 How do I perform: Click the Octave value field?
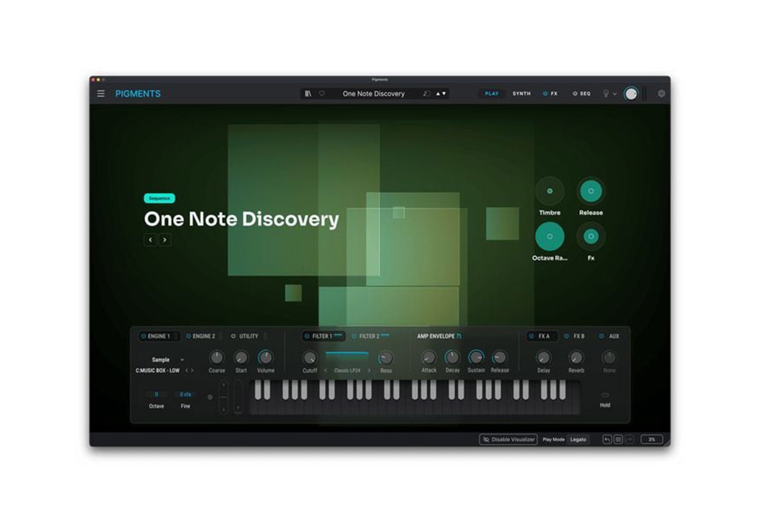(156, 394)
